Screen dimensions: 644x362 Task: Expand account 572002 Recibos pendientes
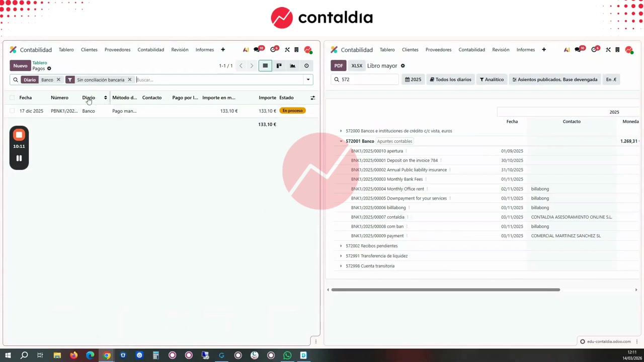tap(341, 246)
